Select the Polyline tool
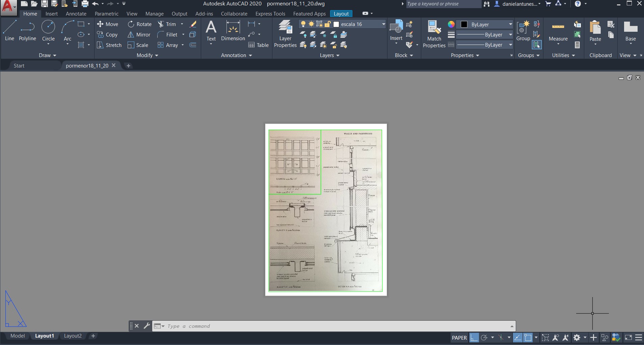Screen dimensions: 644x345 click(27, 30)
